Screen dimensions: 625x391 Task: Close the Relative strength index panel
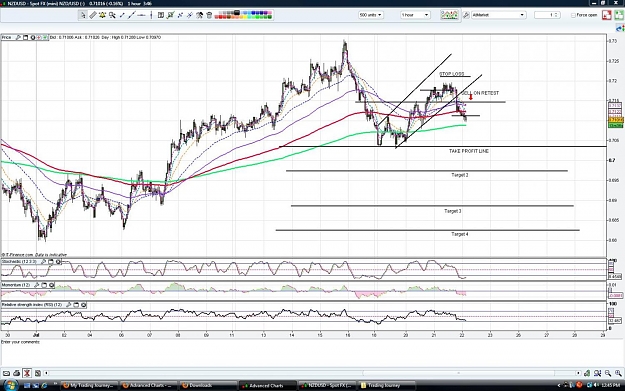pyautogui.click(x=83, y=305)
